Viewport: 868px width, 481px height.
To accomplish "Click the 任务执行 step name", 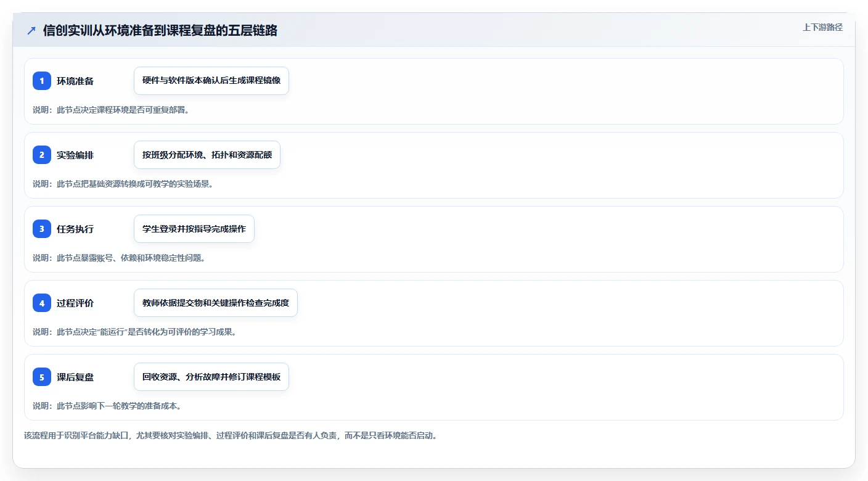I will pos(75,229).
